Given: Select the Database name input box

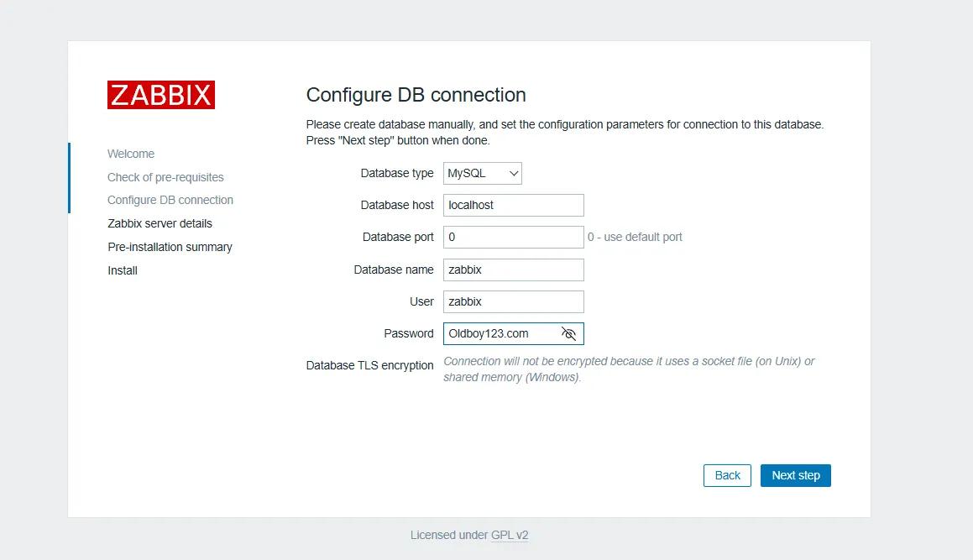Looking at the screenshot, I should (x=513, y=270).
